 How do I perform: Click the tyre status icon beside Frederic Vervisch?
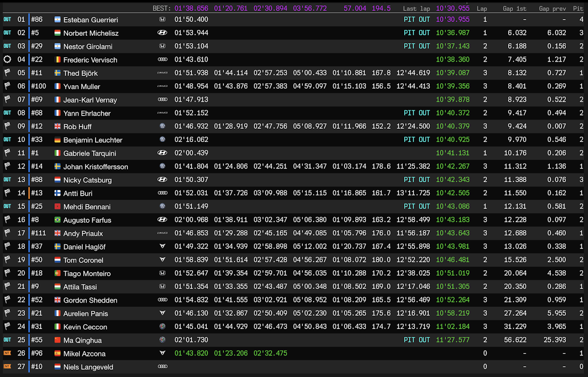[x=7, y=60]
